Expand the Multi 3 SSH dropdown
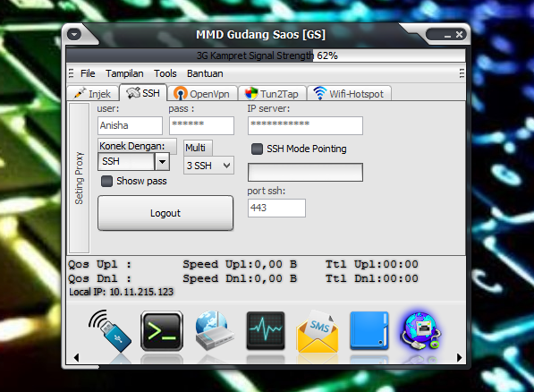534x392 pixels. click(x=226, y=166)
